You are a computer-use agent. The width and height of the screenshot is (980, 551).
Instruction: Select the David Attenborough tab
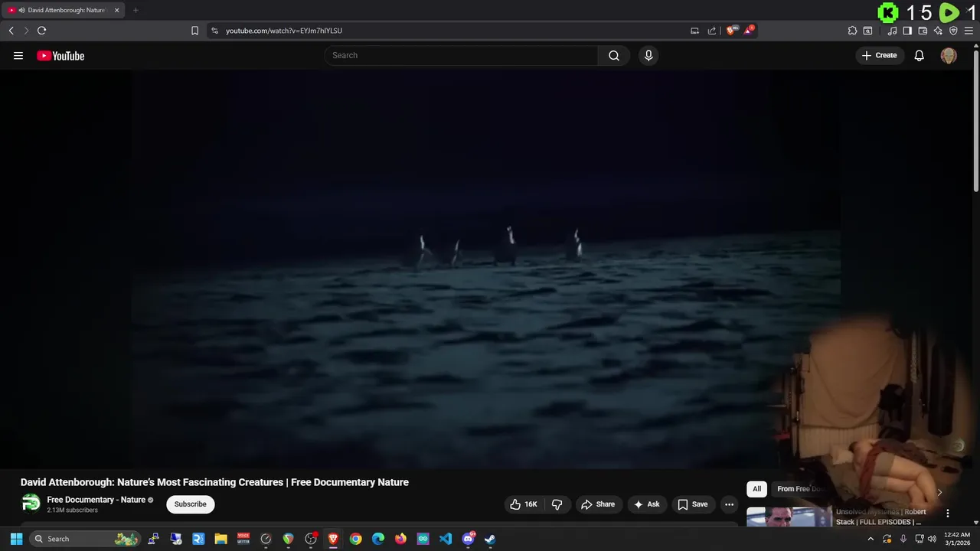[64, 10]
